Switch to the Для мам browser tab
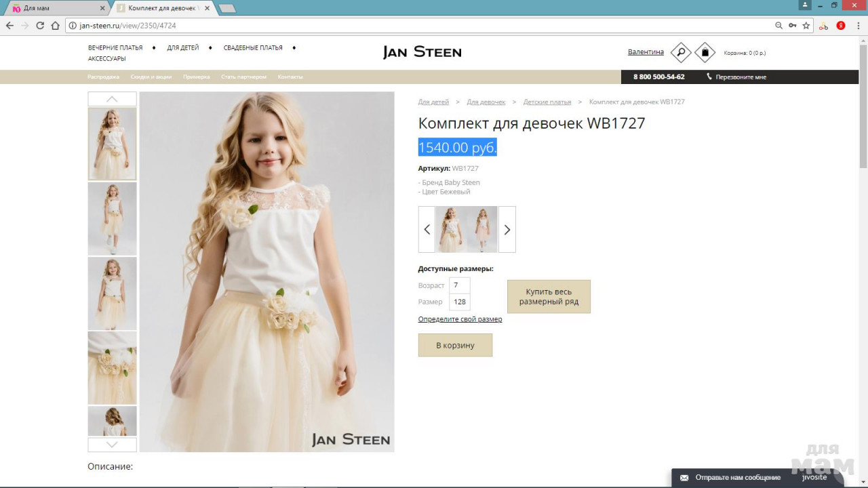 point(54,8)
